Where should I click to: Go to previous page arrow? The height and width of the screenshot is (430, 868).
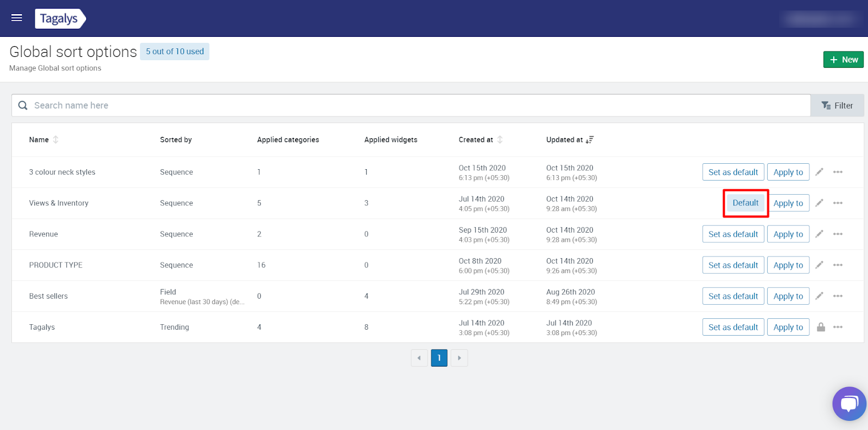tap(419, 358)
